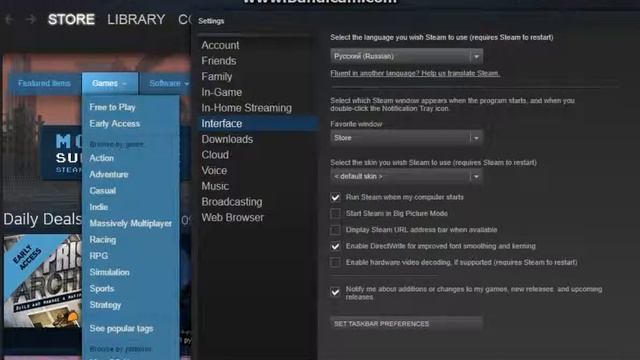
Task: Go back with the left arrow
Action: pyautogui.click(x=10, y=19)
